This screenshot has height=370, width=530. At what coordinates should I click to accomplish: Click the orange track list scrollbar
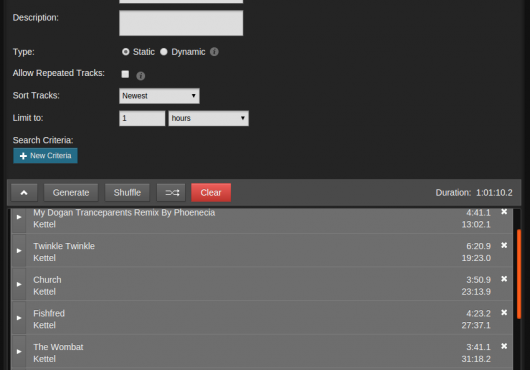click(519, 274)
